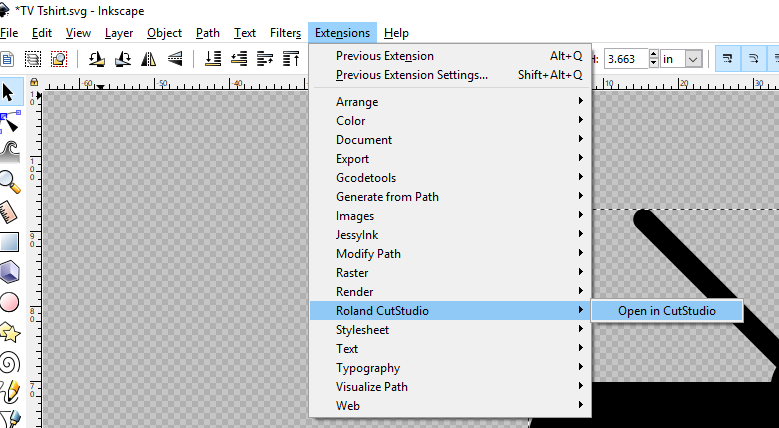
Task: Open the Render submenu
Action: click(x=450, y=292)
